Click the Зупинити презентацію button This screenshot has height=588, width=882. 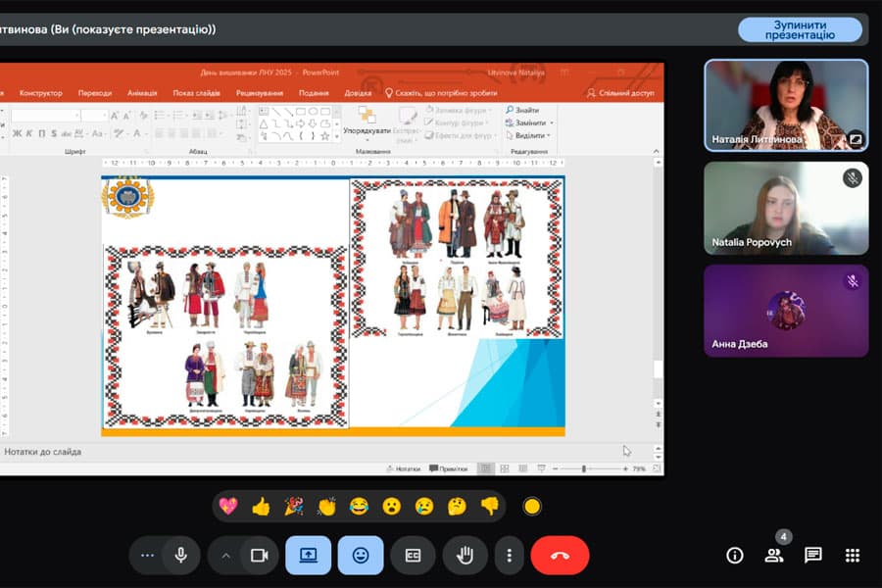800,29
